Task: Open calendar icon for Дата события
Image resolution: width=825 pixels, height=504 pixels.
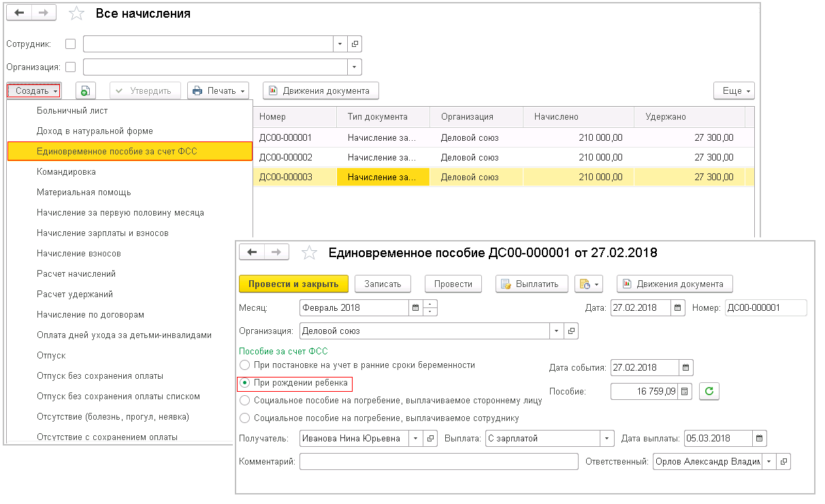Action: 685,367
